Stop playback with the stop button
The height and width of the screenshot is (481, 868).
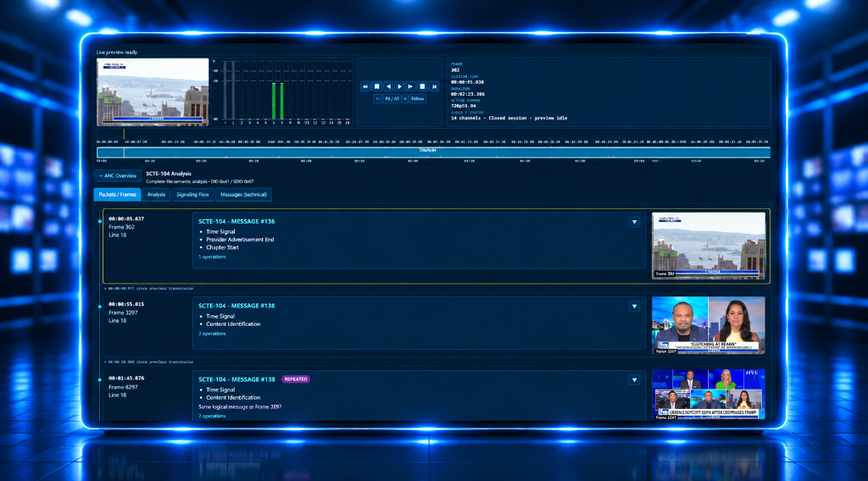coord(422,86)
